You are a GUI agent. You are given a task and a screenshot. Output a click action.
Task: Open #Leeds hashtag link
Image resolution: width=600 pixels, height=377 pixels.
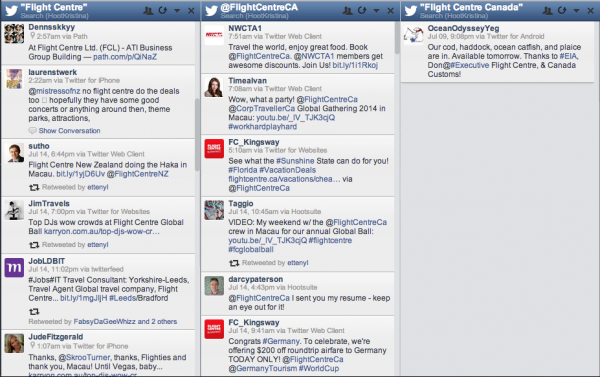[122, 298]
